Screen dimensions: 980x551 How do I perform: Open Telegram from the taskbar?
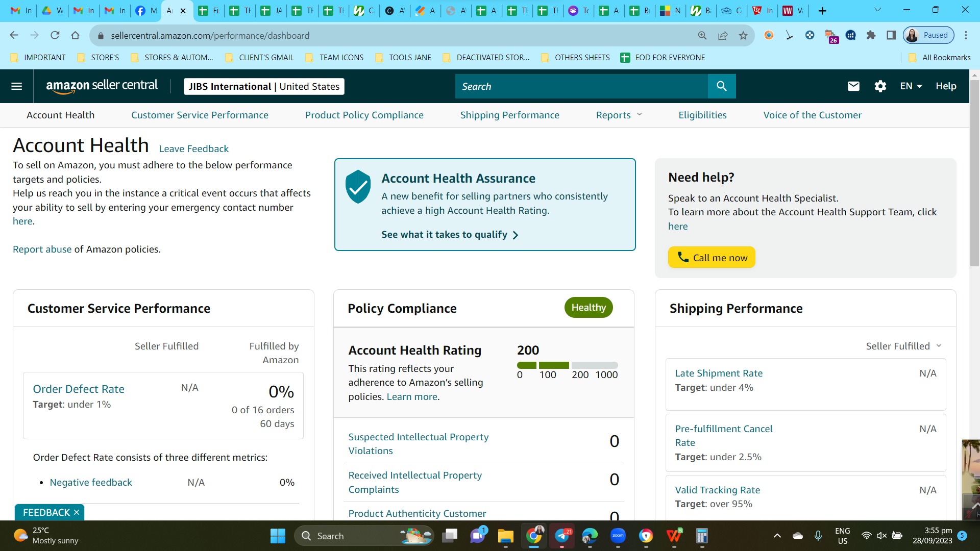pyautogui.click(x=561, y=536)
